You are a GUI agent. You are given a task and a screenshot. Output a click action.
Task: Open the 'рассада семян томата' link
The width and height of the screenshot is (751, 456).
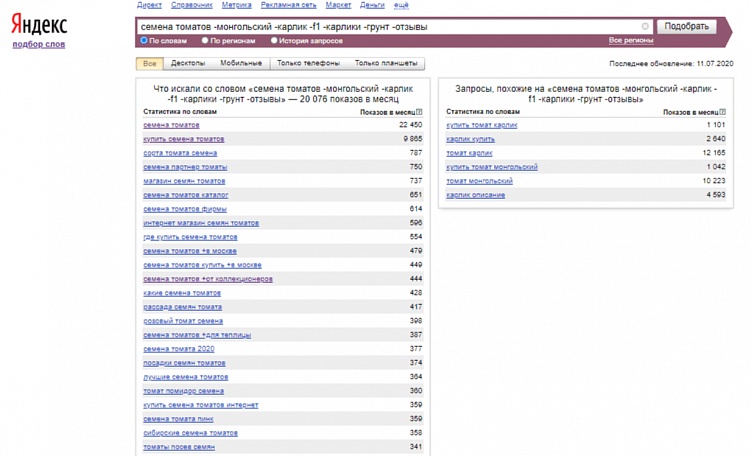click(182, 307)
